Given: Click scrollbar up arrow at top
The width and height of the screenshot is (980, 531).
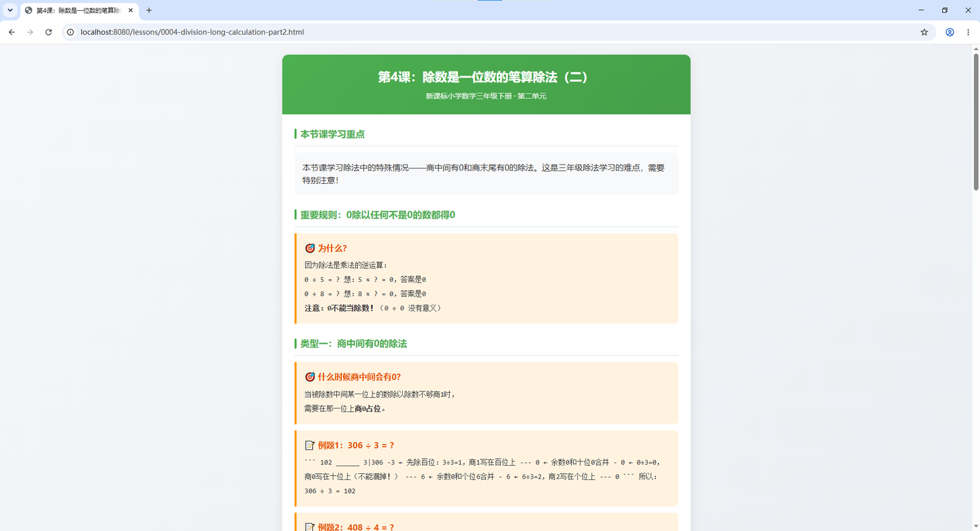Looking at the screenshot, I should pyautogui.click(x=975, y=48).
